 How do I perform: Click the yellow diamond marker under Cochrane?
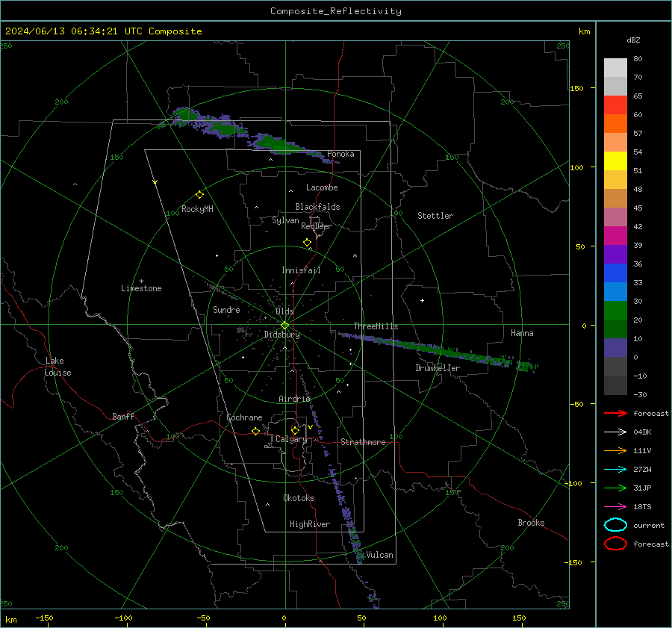255,432
